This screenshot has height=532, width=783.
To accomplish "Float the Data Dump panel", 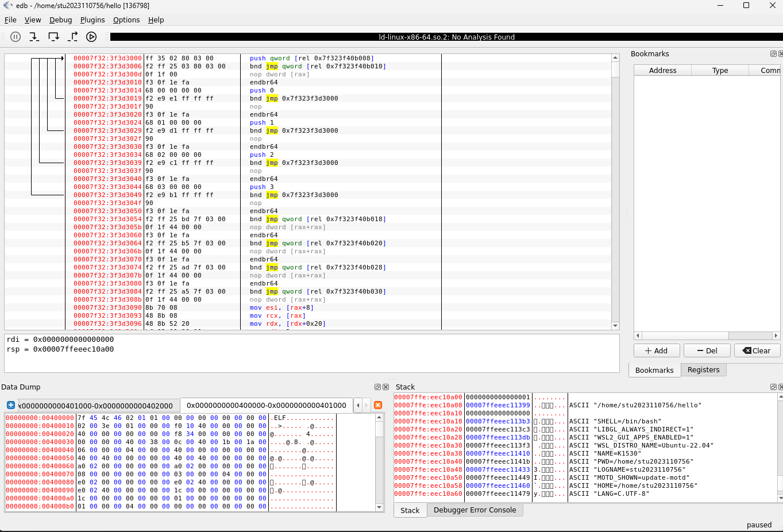I will coord(377,387).
